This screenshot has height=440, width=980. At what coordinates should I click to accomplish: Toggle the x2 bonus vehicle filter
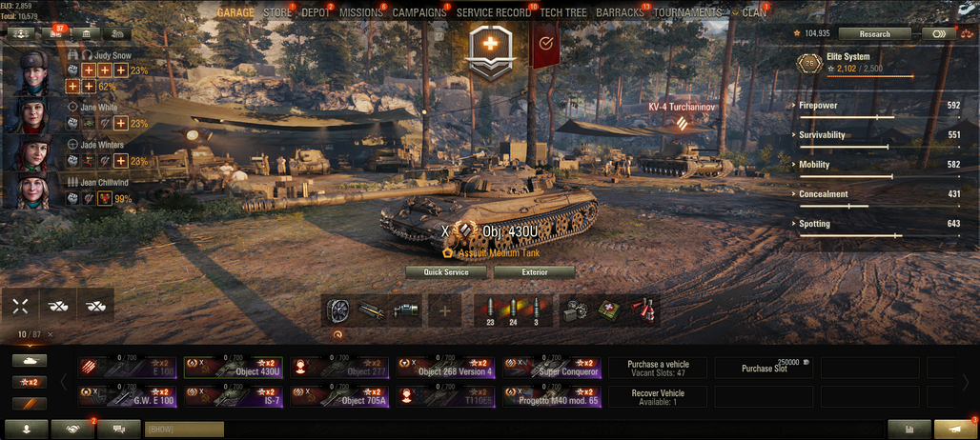tap(30, 382)
